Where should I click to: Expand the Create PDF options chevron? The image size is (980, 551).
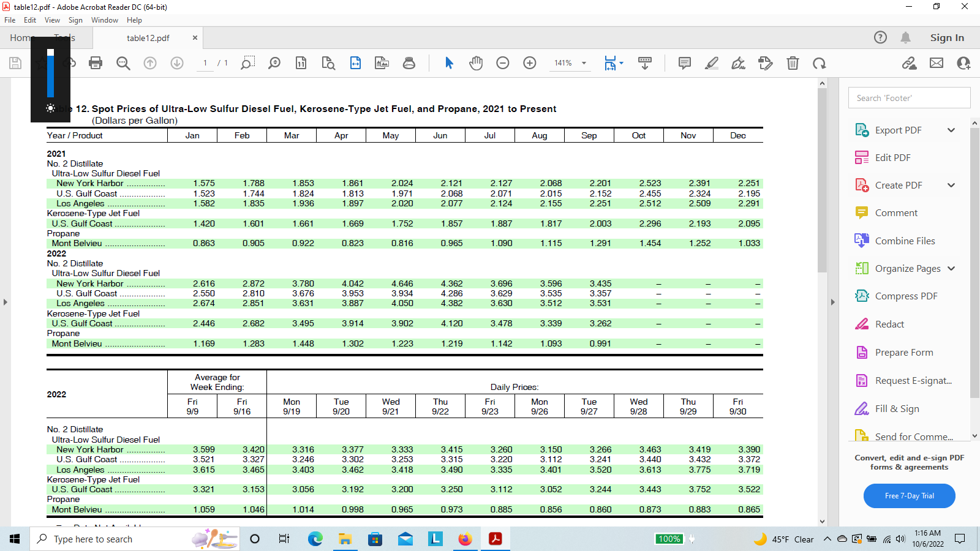[x=951, y=185]
